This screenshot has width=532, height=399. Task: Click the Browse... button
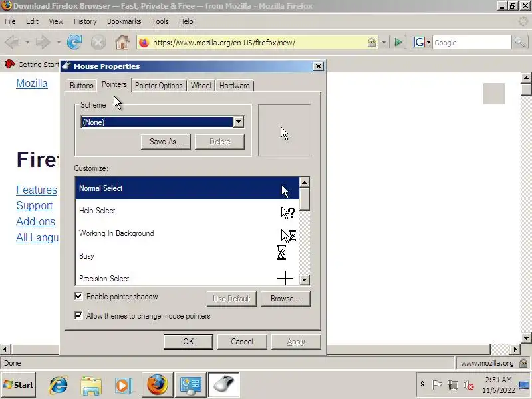[285, 299]
